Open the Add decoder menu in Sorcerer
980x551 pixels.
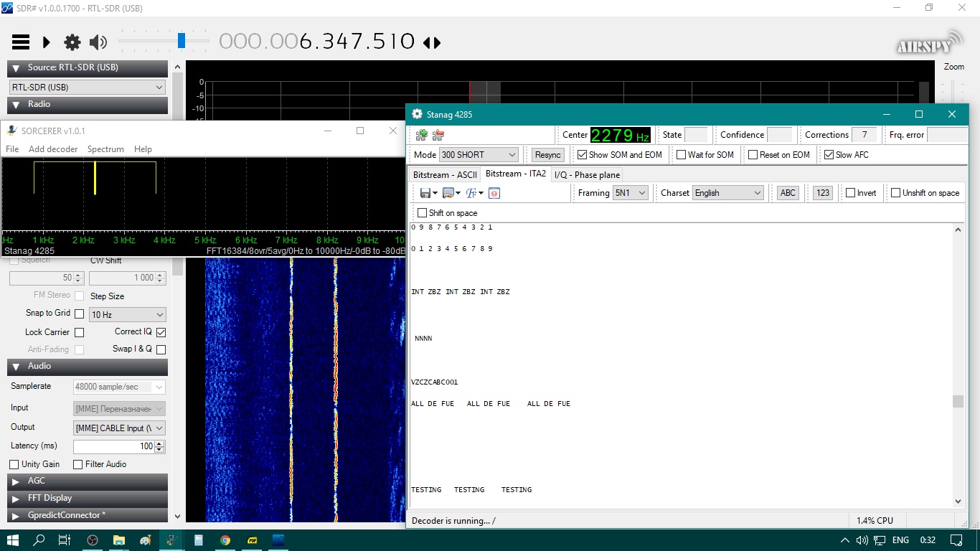pyautogui.click(x=53, y=149)
